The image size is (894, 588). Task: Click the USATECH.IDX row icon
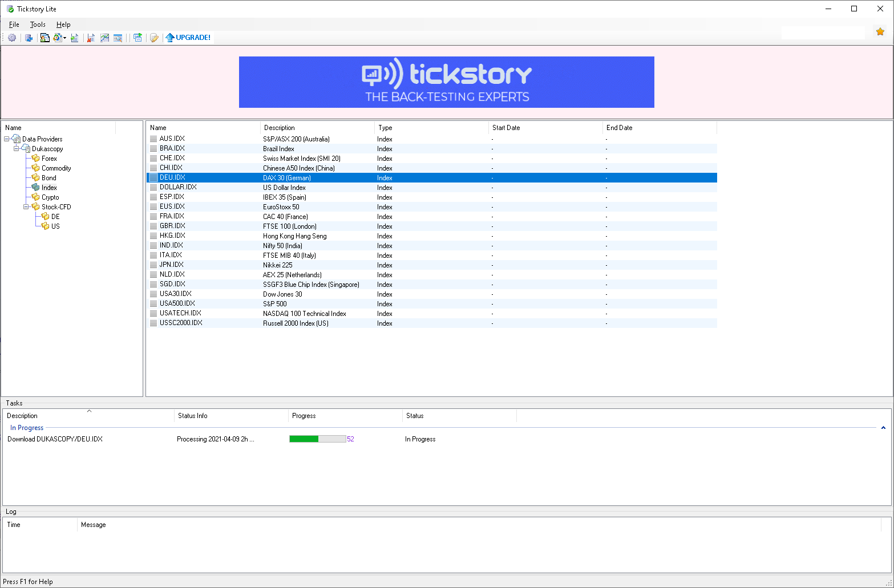click(x=153, y=314)
